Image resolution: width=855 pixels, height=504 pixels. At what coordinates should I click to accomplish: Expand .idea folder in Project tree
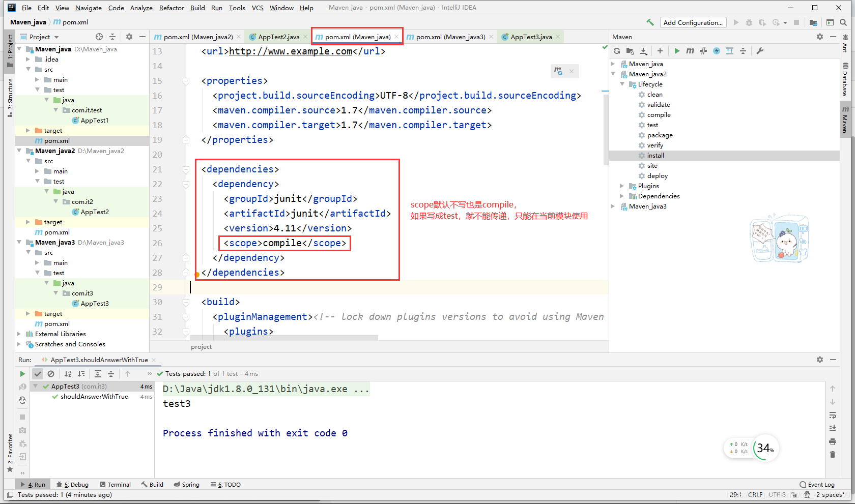[x=28, y=60]
